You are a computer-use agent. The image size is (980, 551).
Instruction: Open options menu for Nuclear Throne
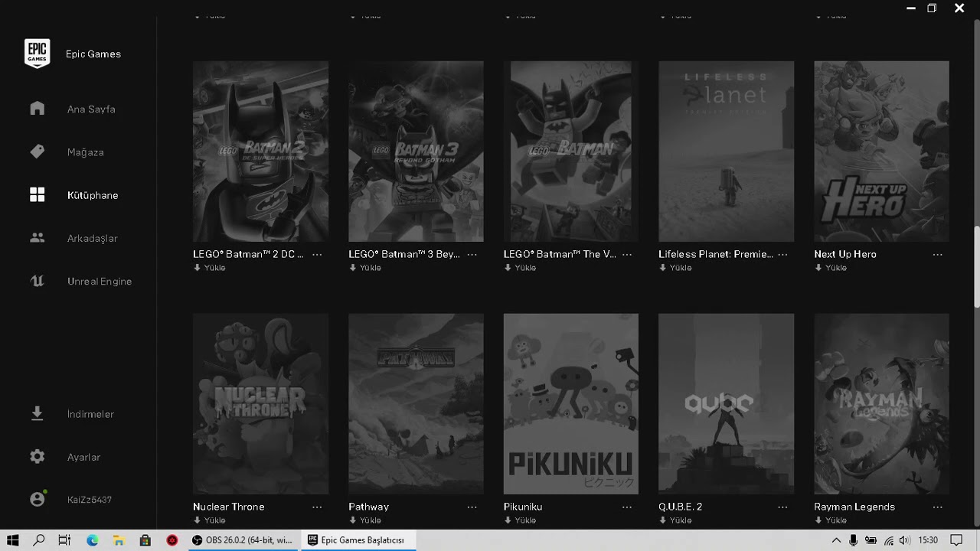click(317, 507)
